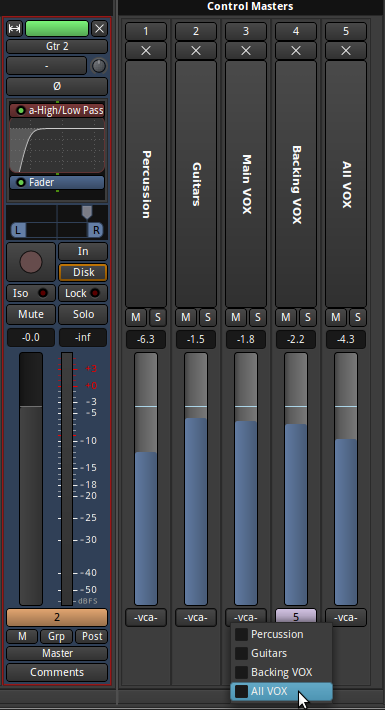The height and width of the screenshot is (710, 385).
Task: Open track Comments
Action: pos(57,672)
